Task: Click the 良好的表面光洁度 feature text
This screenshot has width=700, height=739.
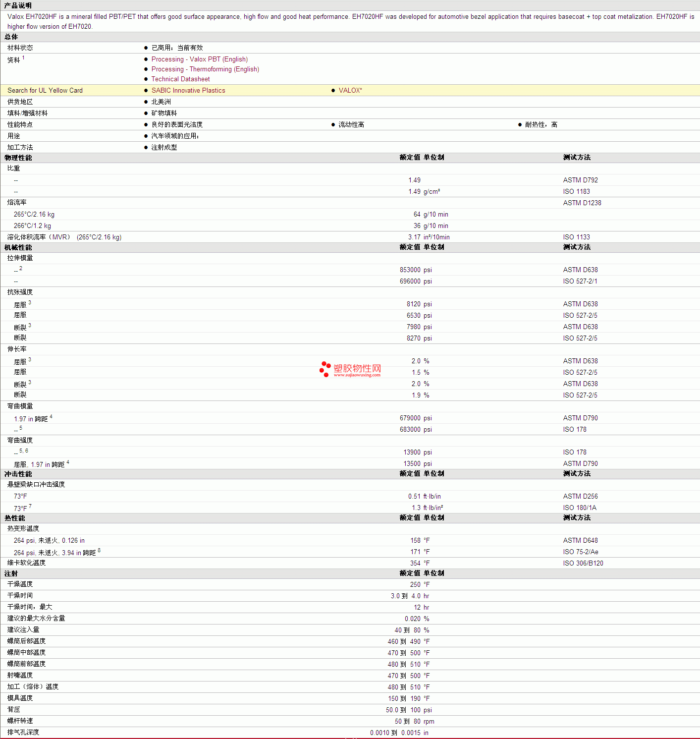Action: (x=177, y=124)
